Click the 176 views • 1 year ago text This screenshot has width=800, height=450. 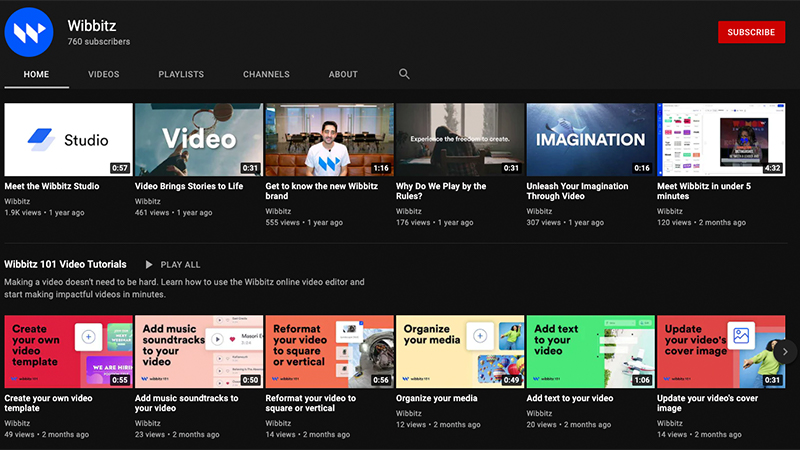click(435, 222)
